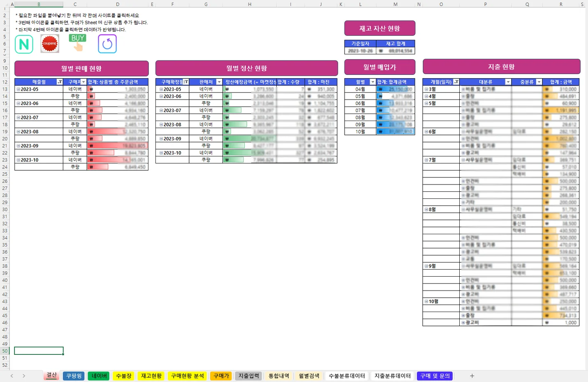
Task: Open the 재고현황 sheet tab
Action: click(151, 376)
